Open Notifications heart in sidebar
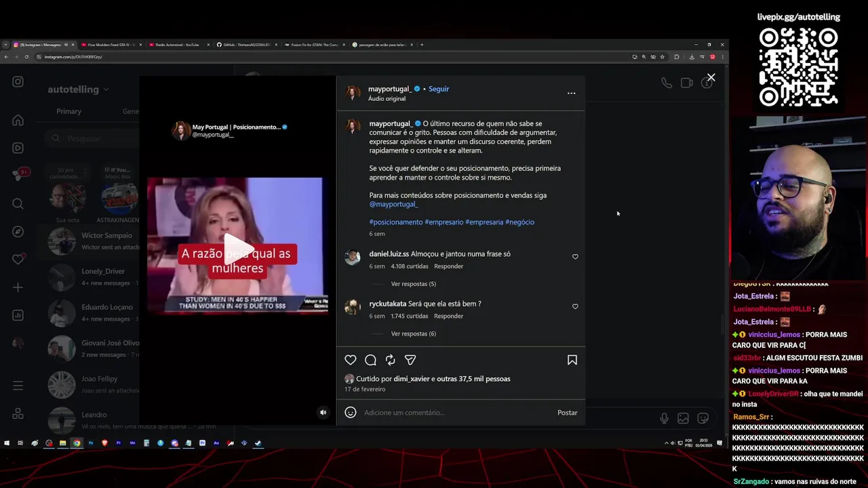Viewport: 868px width, 488px height. click(x=18, y=260)
